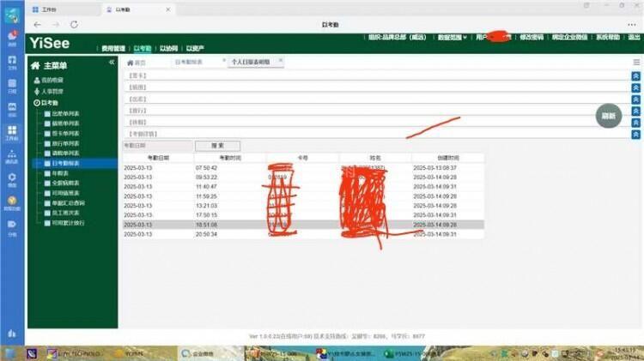Switch to the 费用管理 module tab

113,49
